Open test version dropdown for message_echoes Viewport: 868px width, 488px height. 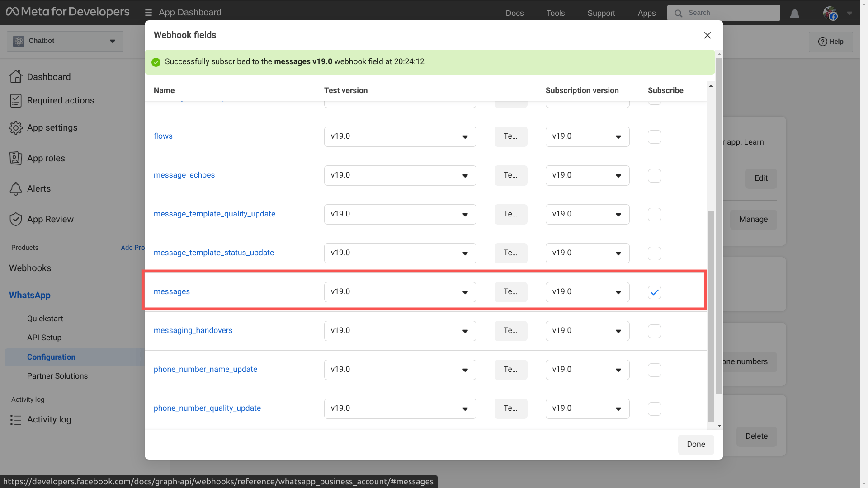400,176
